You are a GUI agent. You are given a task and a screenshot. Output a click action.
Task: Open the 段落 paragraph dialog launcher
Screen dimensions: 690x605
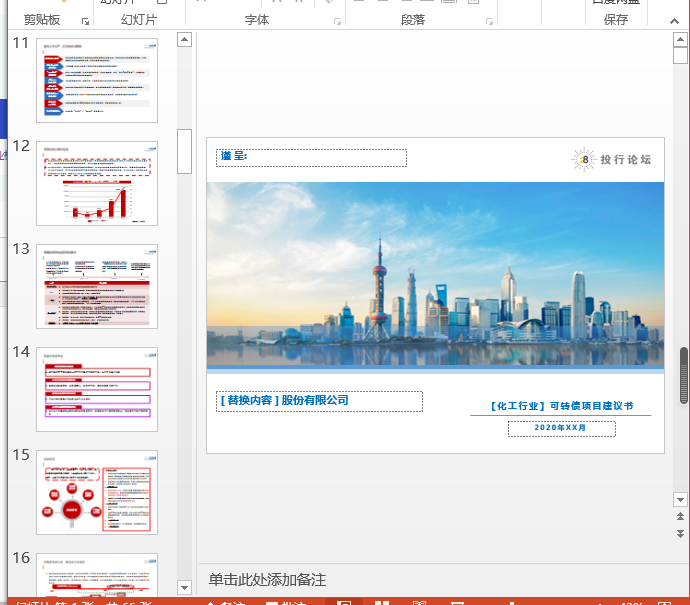(x=491, y=21)
